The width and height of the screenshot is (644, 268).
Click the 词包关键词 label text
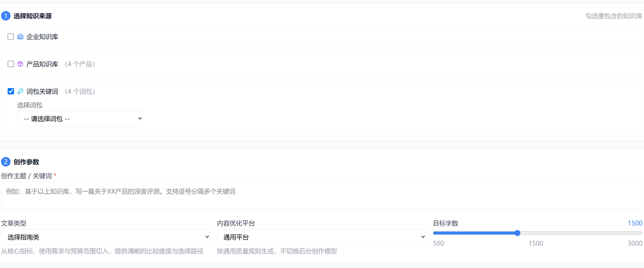[42, 92]
